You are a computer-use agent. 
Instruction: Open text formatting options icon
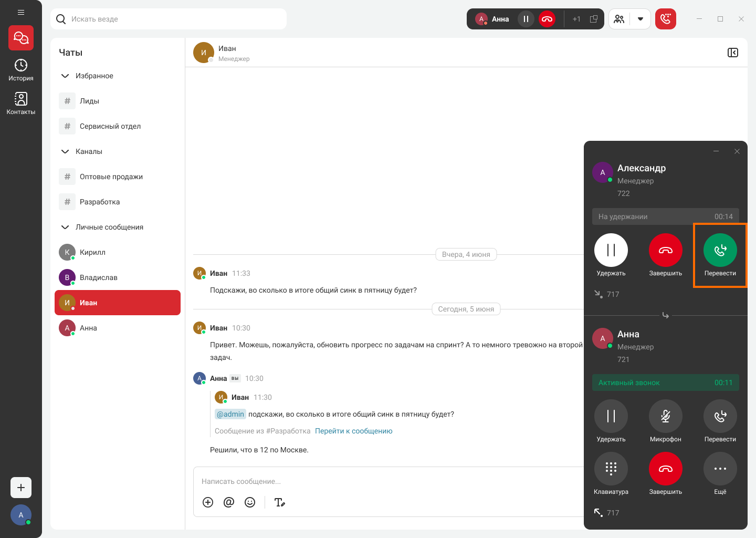[x=280, y=502]
